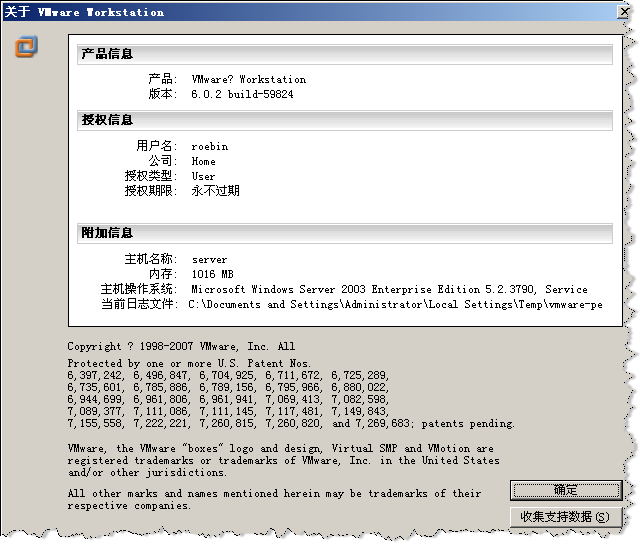Click the 当前日志文件 label

click(139, 304)
